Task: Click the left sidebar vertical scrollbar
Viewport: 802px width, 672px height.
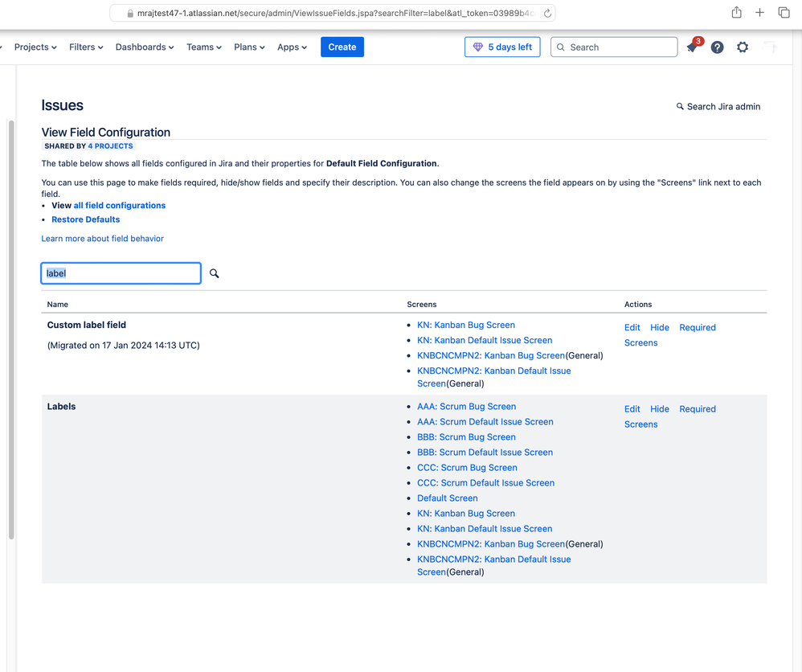Action: (11, 330)
